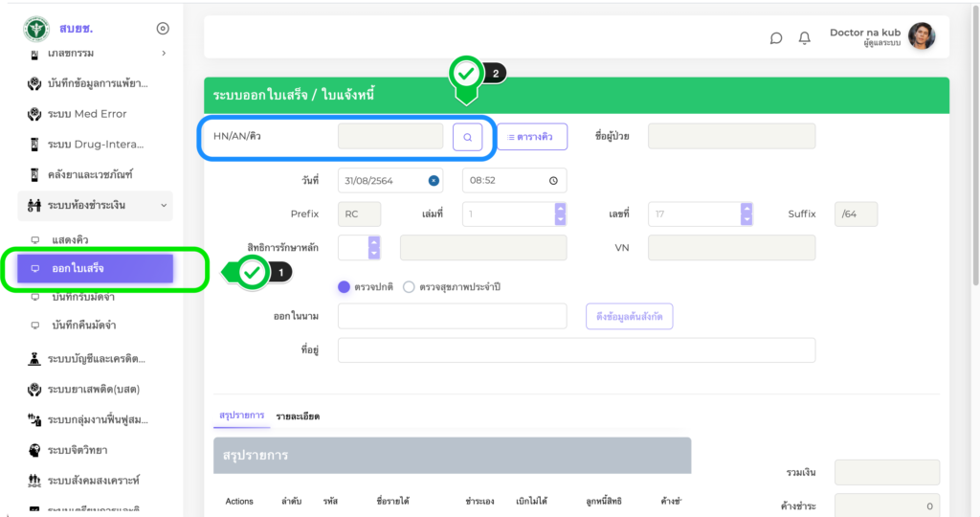Click the Doctor na kub profile avatar
The image size is (980, 517).
coord(922,36)
